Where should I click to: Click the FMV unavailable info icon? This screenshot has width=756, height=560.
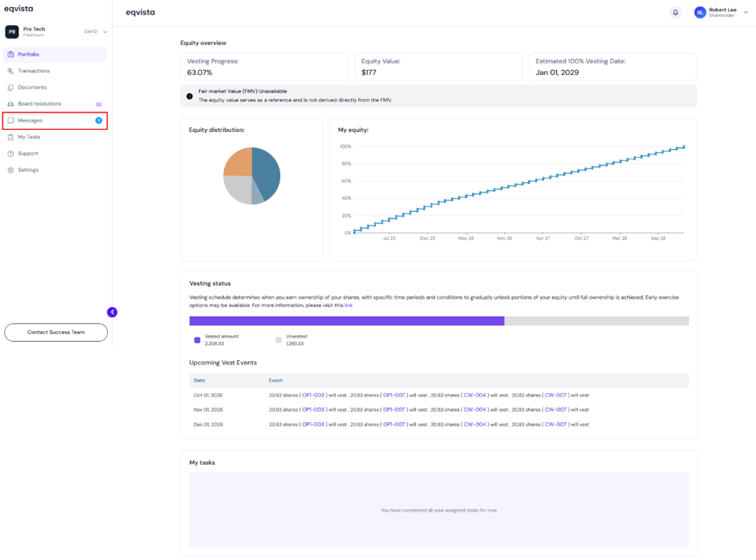click(189, 96)
